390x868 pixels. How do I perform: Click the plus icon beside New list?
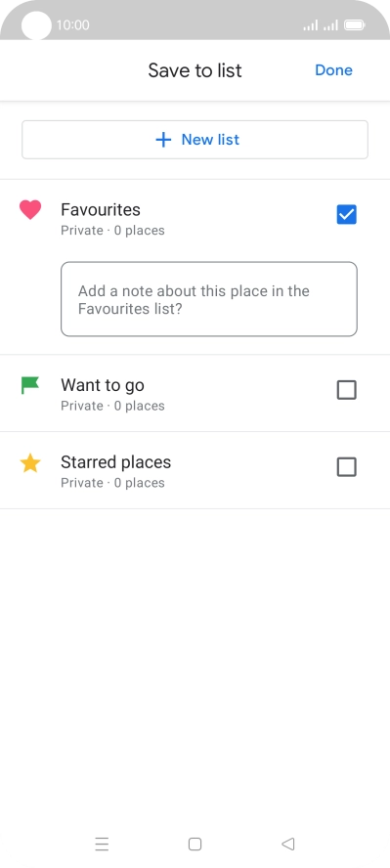click(x=163, y=140)
